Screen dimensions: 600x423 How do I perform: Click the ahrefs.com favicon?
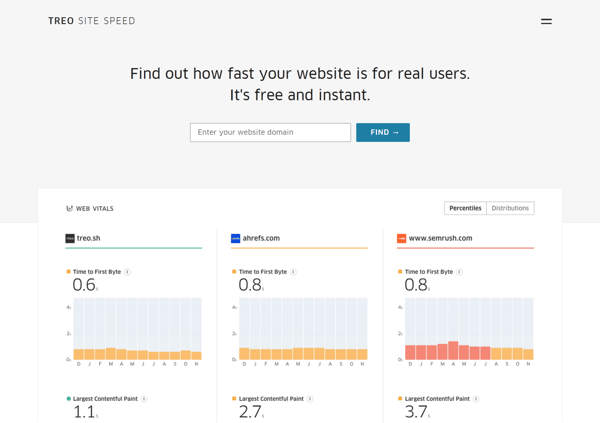click(235, 238)
